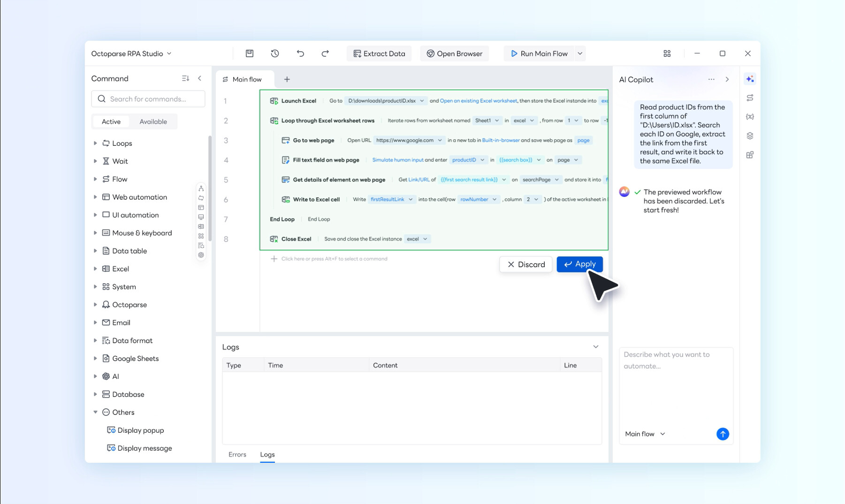Open the Main flow selector in Copilot
Screen dimensions: 845x504
pos(645,434)
